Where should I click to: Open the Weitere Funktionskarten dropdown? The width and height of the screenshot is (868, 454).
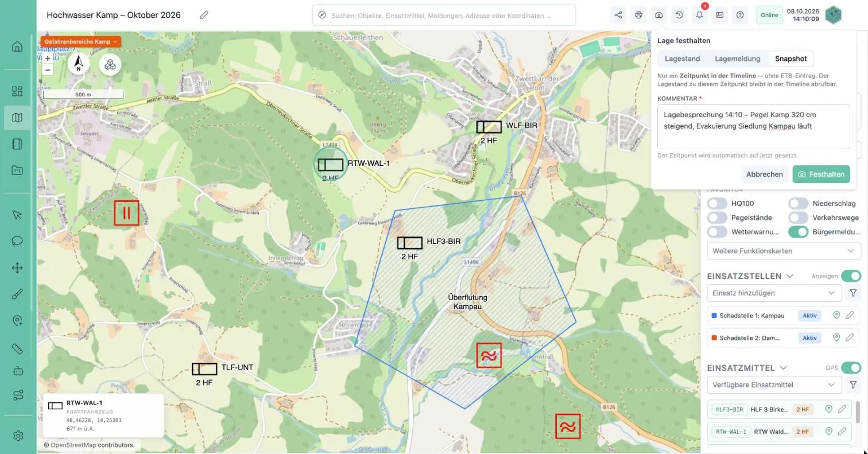click(784, 251)
